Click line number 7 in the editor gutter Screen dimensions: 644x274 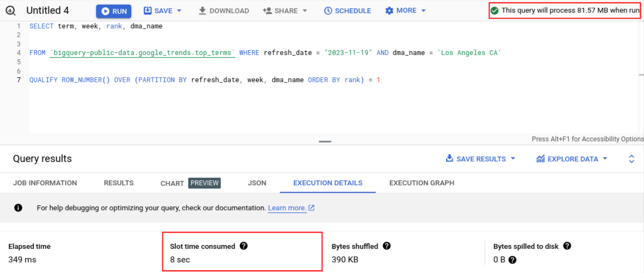coord(19,80)
